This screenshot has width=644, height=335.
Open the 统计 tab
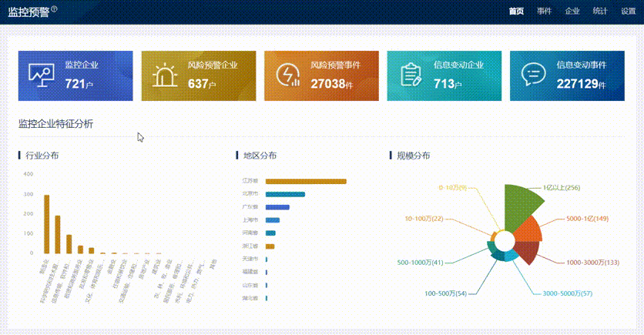(x=600, y=12)
